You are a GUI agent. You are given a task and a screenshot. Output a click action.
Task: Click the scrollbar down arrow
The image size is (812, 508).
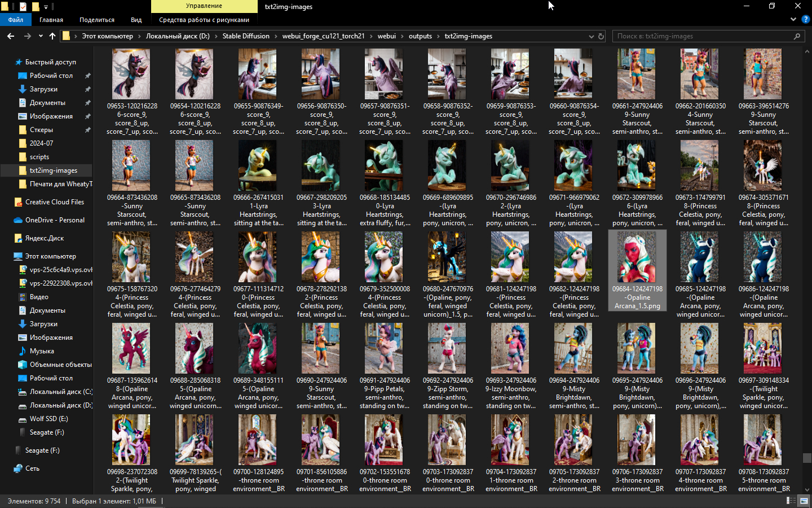(x=807, y=490)
